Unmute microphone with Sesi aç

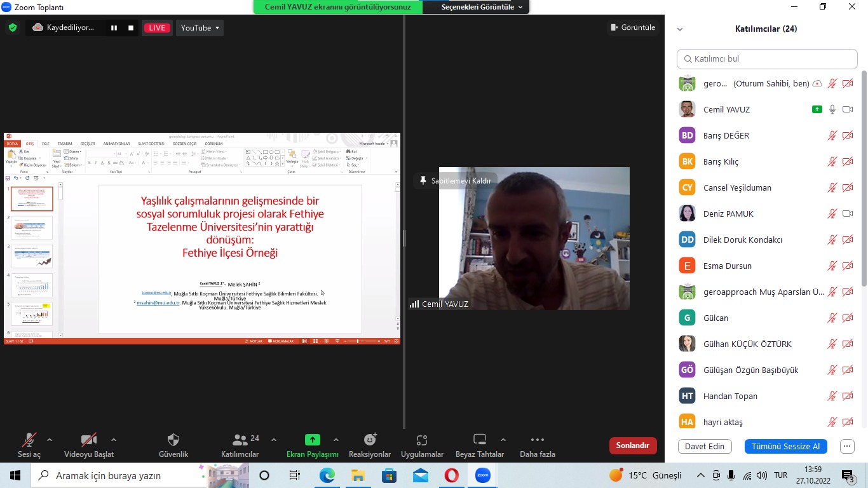coord(29,440)
